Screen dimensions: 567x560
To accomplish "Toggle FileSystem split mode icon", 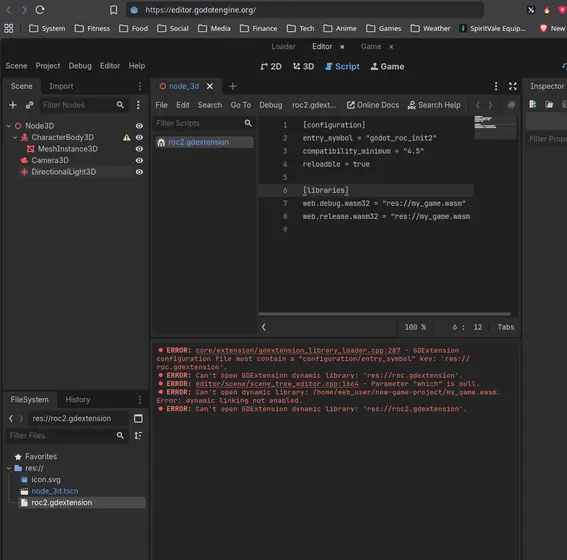I will (138, 418).
